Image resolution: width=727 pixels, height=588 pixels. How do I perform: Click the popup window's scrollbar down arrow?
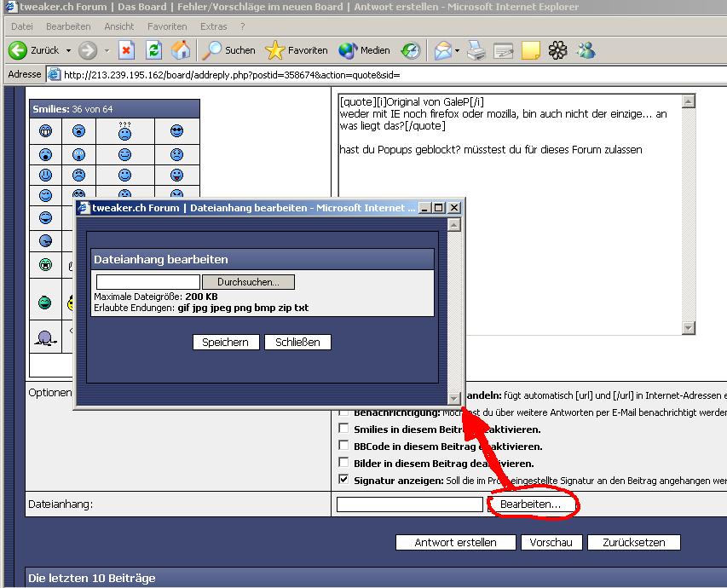[454, 398]
